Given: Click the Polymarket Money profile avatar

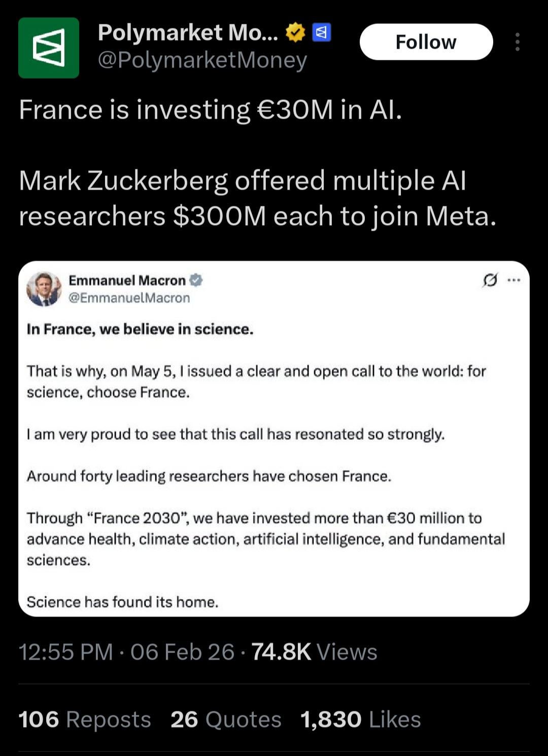Looking at the screenshot, I should [x=49, y=48].
